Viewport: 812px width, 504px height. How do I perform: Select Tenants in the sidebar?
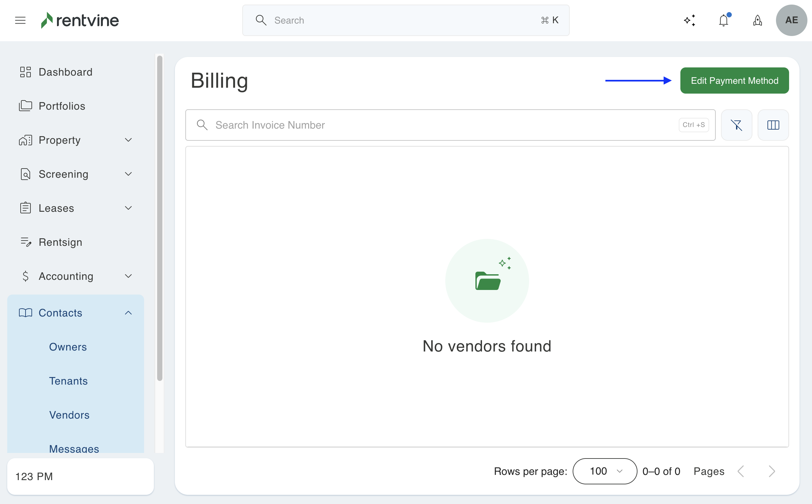click(68, 381)
